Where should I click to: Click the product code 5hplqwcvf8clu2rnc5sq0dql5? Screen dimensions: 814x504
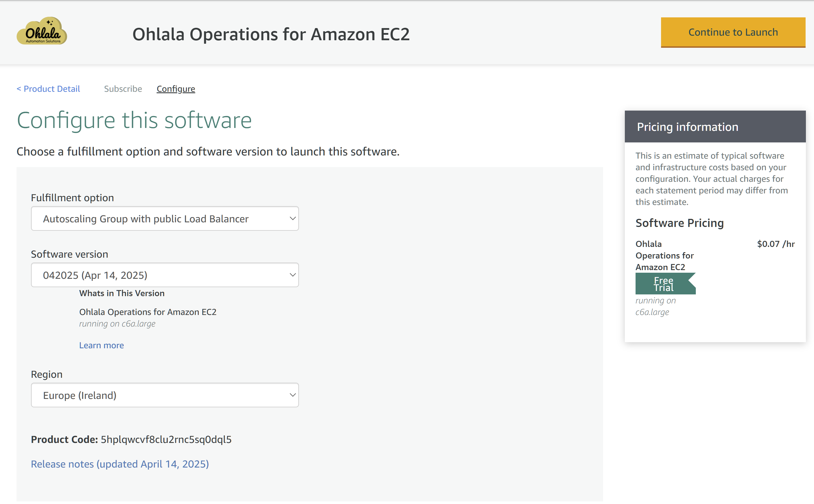click(x=166, y=439)
